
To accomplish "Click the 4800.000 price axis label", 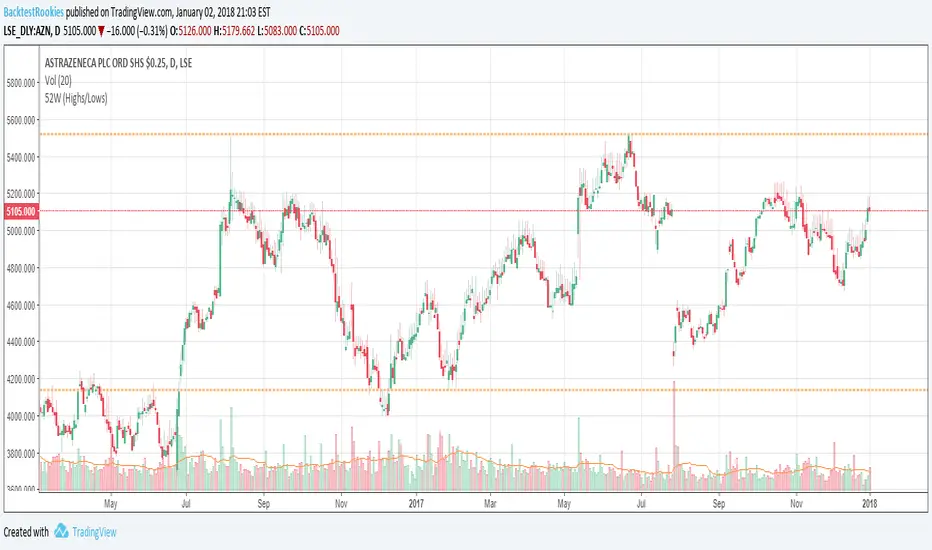I will coord(21,268).
